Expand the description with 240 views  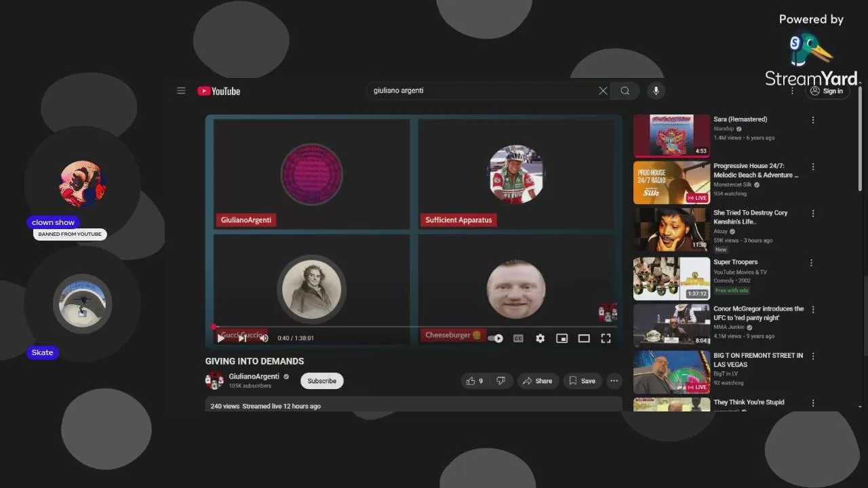pyautogui.click(x=414, y=405)
